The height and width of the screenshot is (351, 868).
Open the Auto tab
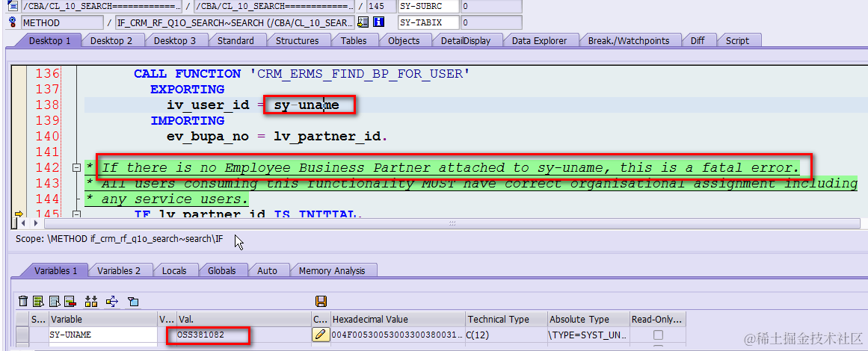(x=268, y=270)
